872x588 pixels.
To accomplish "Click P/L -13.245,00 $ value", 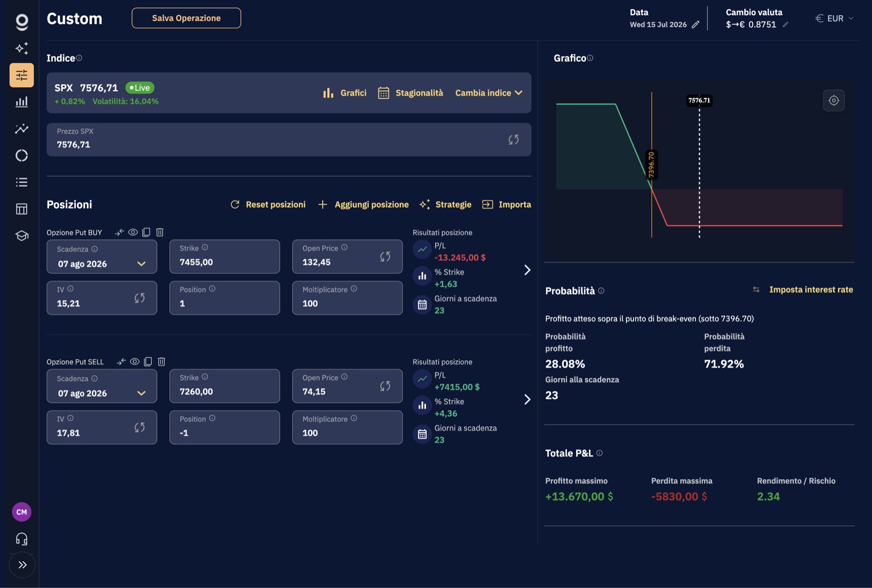I will tap(460, 258).
